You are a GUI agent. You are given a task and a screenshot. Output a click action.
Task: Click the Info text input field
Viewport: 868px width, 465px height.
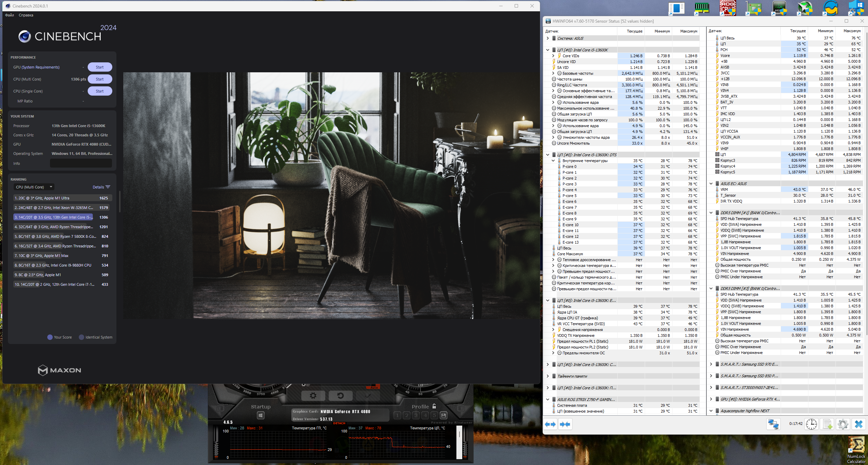pyautogui.click(x=81, y=163)
